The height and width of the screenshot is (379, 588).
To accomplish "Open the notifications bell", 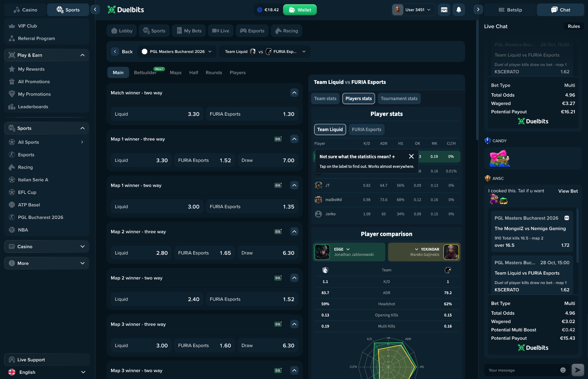I will pyautogui.click(x=459, y=10).
